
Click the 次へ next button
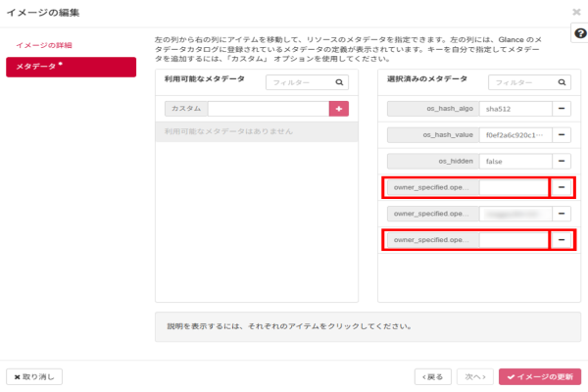(x=474, y=376)
